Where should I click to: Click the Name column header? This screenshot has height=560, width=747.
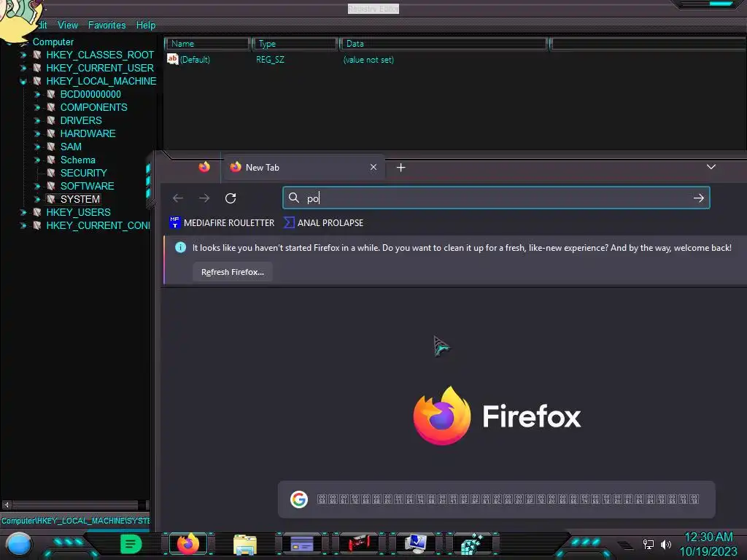(207, 44)
